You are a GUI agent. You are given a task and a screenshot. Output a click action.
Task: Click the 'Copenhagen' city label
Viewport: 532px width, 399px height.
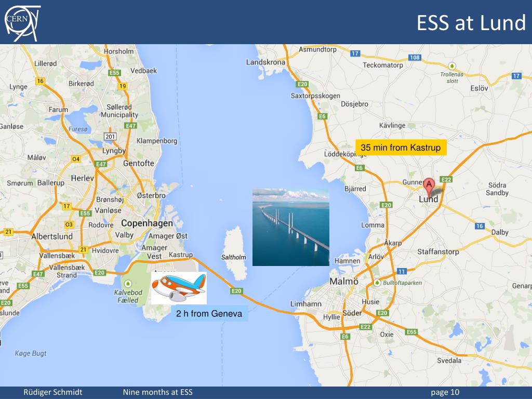pos(147,223)
